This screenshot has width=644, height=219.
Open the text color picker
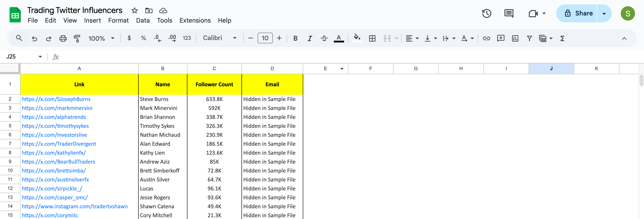tap(339, 38)
